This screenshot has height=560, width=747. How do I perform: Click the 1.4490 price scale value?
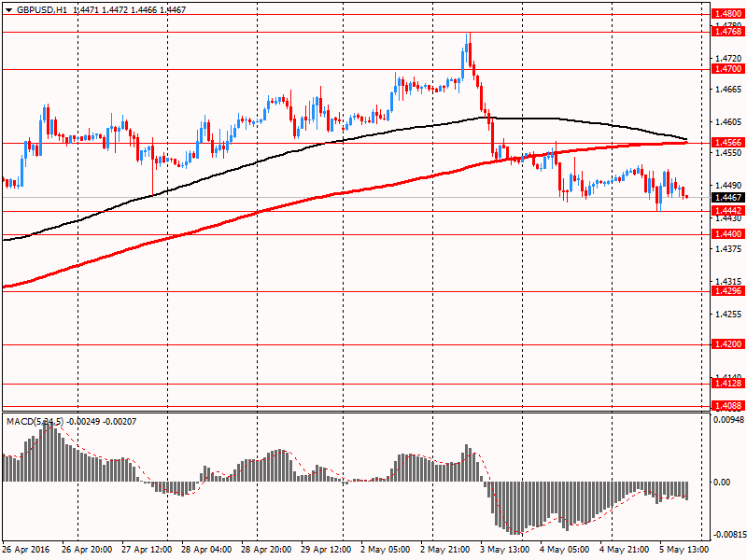[729, 185]
